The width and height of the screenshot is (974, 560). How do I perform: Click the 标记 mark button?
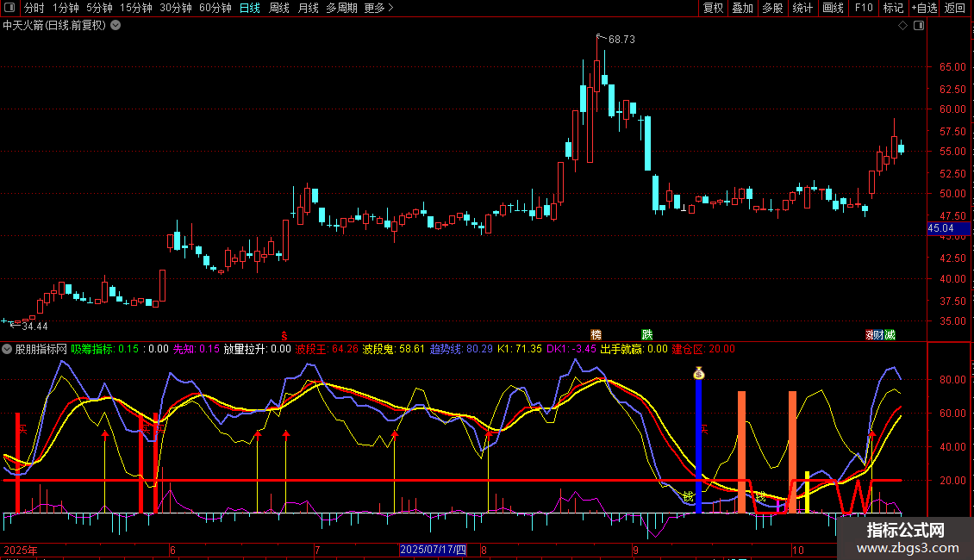(893, 8)
